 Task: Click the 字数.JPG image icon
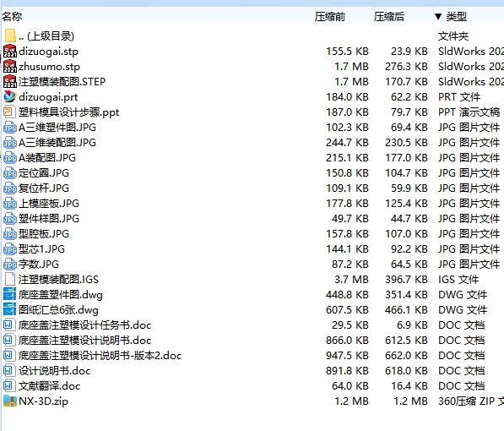(10, 264)
